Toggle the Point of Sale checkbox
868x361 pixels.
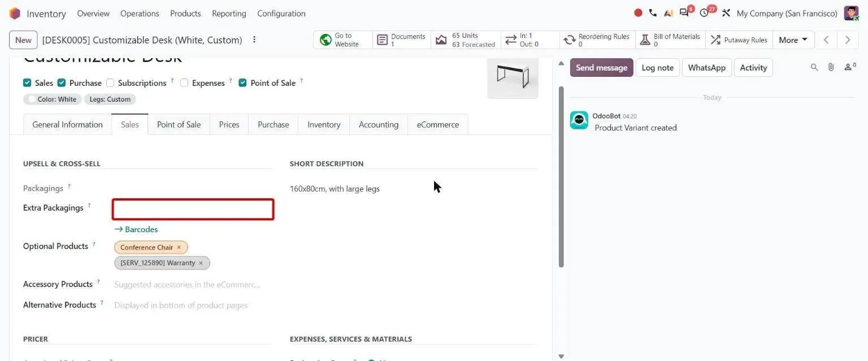(242, 82)
